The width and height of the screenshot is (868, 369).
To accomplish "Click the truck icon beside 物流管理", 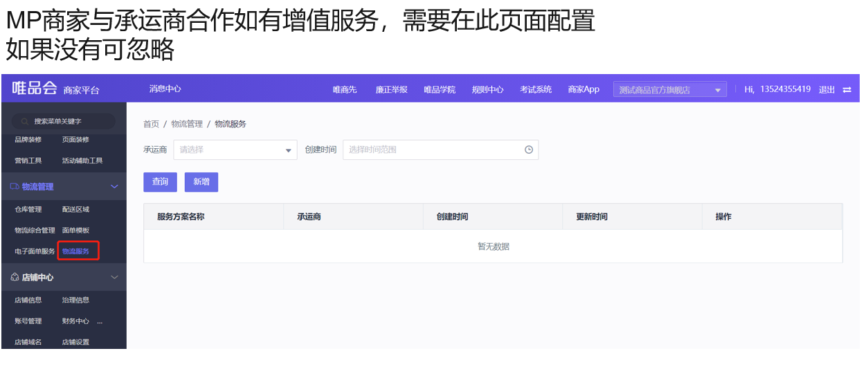I will [15, 186].
